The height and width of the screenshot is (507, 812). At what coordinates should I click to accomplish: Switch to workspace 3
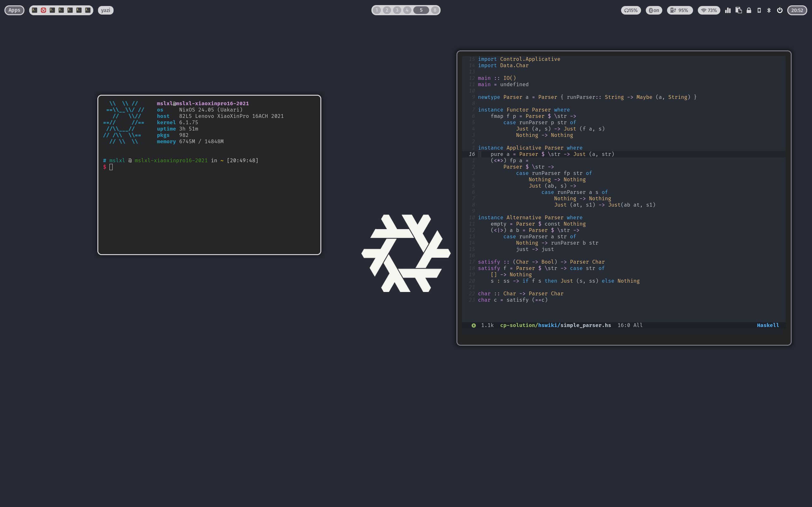pos(397,10)
